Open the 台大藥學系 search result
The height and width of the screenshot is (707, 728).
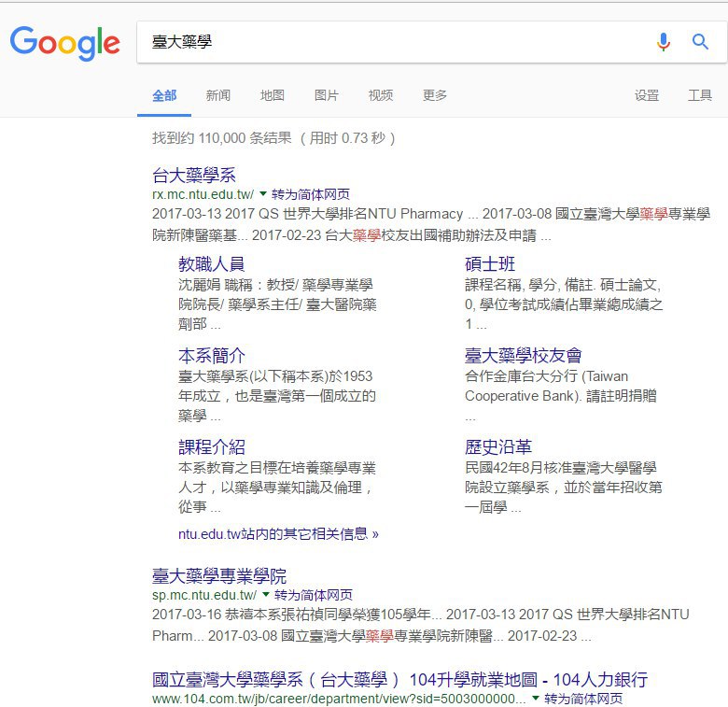click(x=194, y=175)
